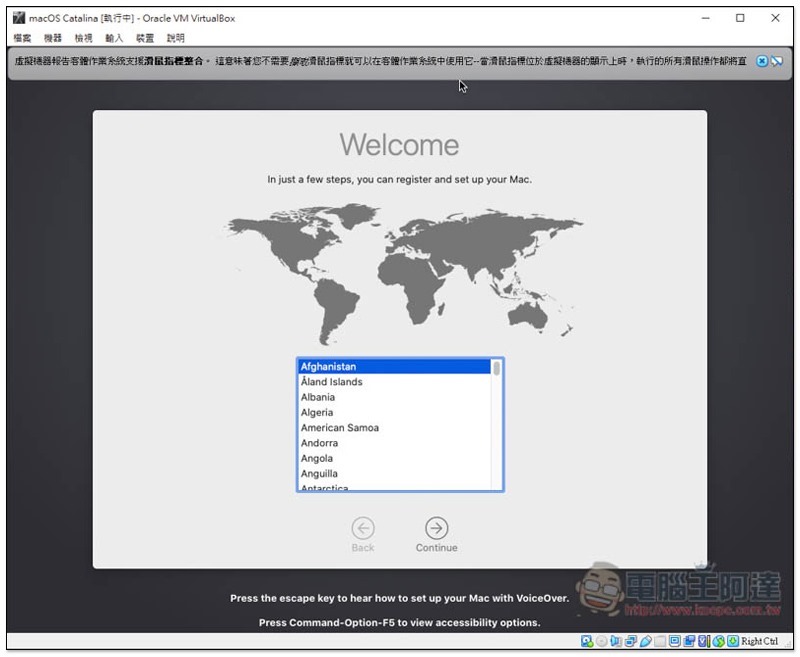The height and width of the screenshot is (657, 800).
Task: Open the audio status indicator icon
Action: [x=616, y=641]
